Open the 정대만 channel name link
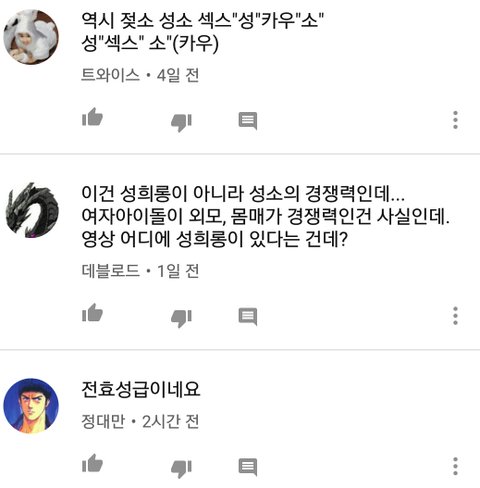The width and height of the screenshot is (480, 488). point(103,421)
